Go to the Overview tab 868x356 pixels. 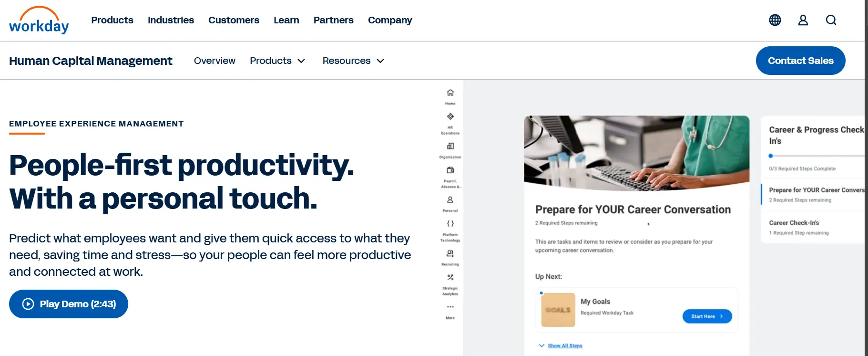pos(214,61)
